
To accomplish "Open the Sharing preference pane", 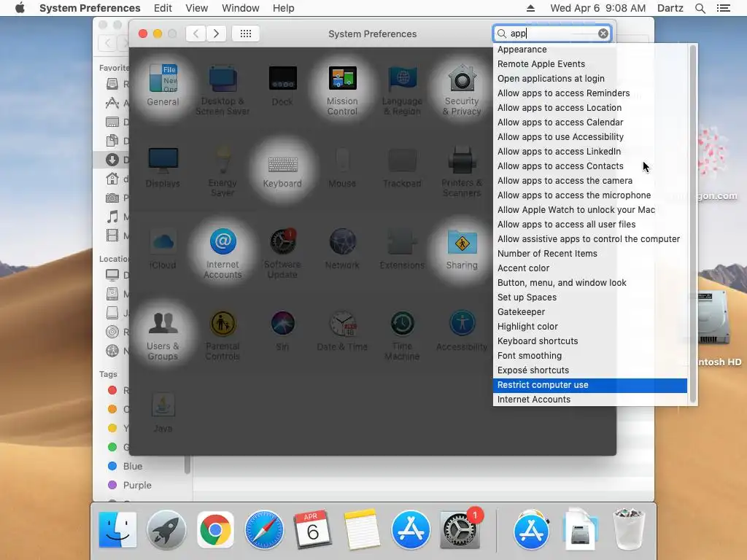I will coord(462,249).
